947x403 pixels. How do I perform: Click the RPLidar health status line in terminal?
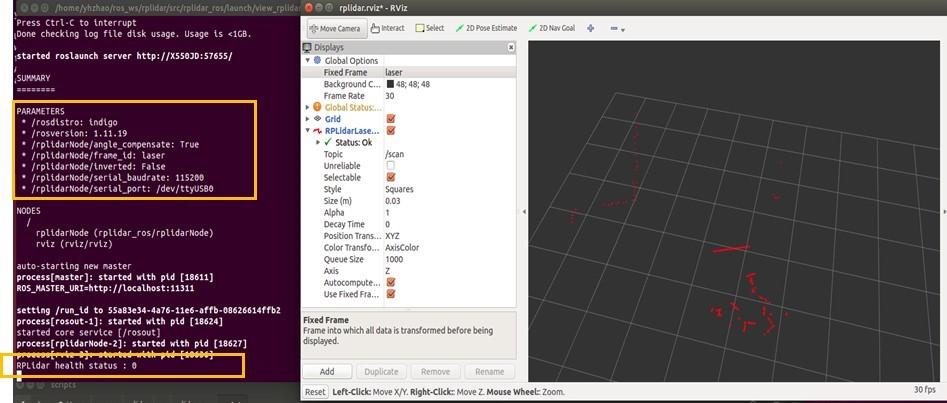click(77, 366)
